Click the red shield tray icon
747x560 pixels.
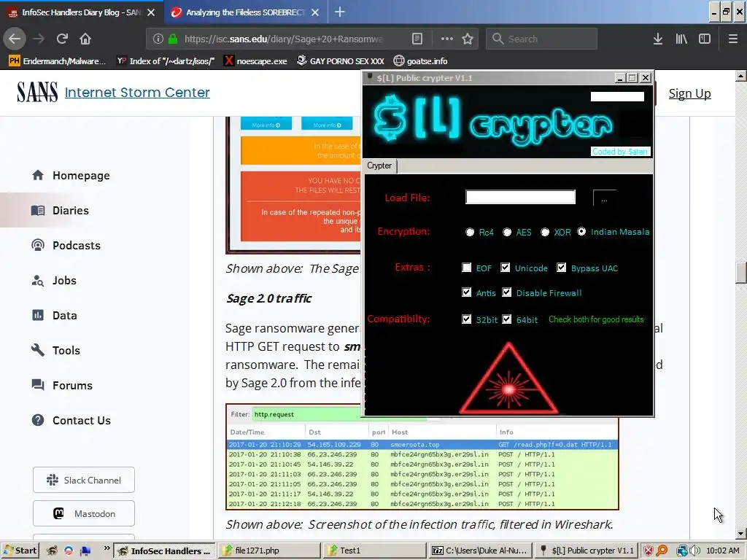tap(649, 551)
